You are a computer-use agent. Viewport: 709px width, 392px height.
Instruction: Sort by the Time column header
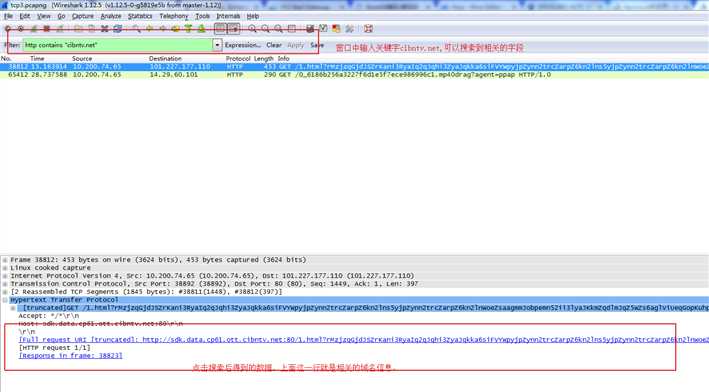[37, 59]
